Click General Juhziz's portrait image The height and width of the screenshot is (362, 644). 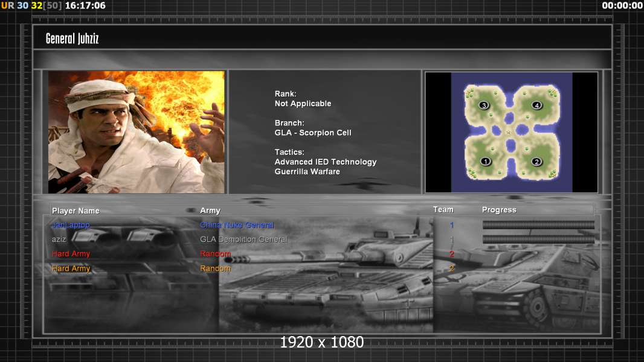pyautogui.click(x=137, y=132)
